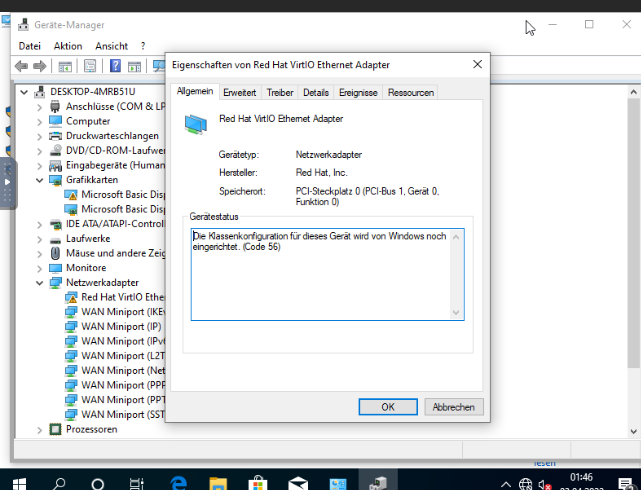Viewport: 641px width, 490px height.
Task: Expand Eingabegeräte (Human Interface) node
Action: point(39,166)
